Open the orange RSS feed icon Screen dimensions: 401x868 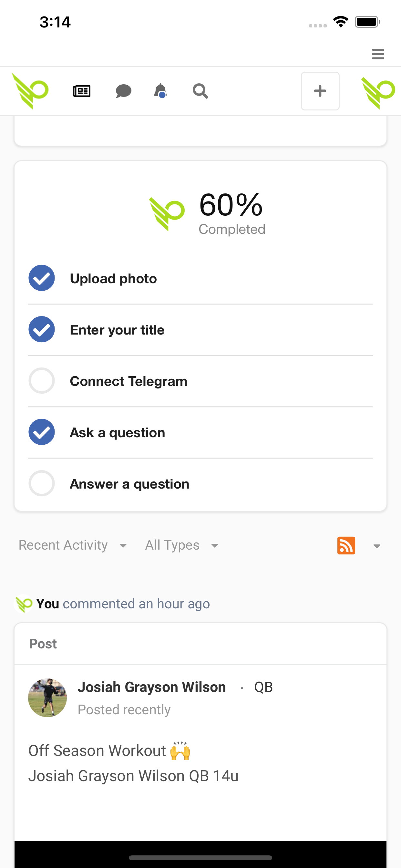346,545
